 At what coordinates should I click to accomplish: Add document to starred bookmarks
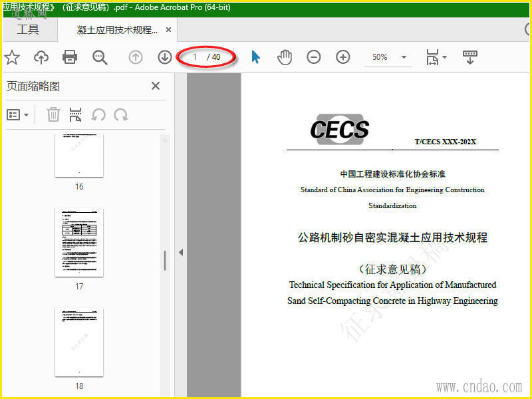click(x=12, y=57)
